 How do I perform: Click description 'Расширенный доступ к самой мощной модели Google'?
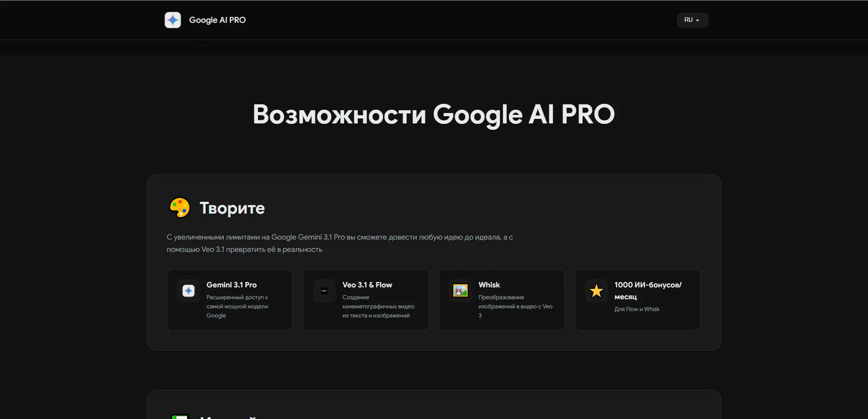pyautogui.click(x=237, y=307)
